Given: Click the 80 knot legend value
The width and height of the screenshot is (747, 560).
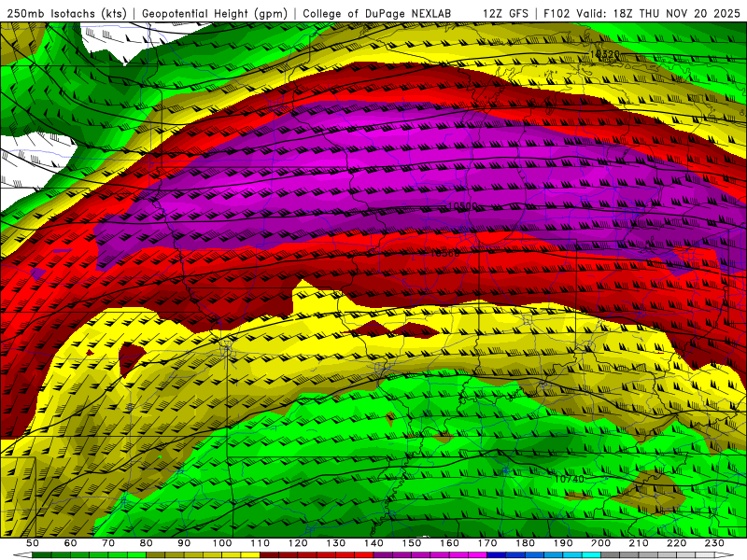Looking at the screenshot, I should click(x=147, y=543).
